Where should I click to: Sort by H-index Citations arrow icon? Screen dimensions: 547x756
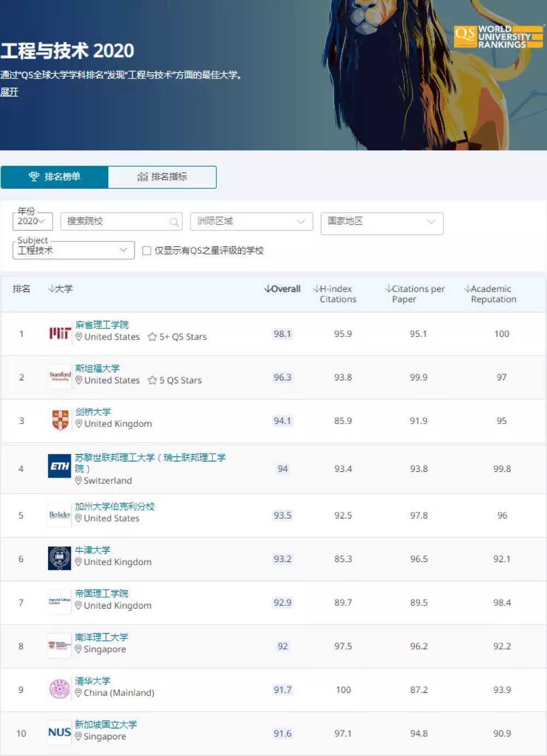(316, 288)
